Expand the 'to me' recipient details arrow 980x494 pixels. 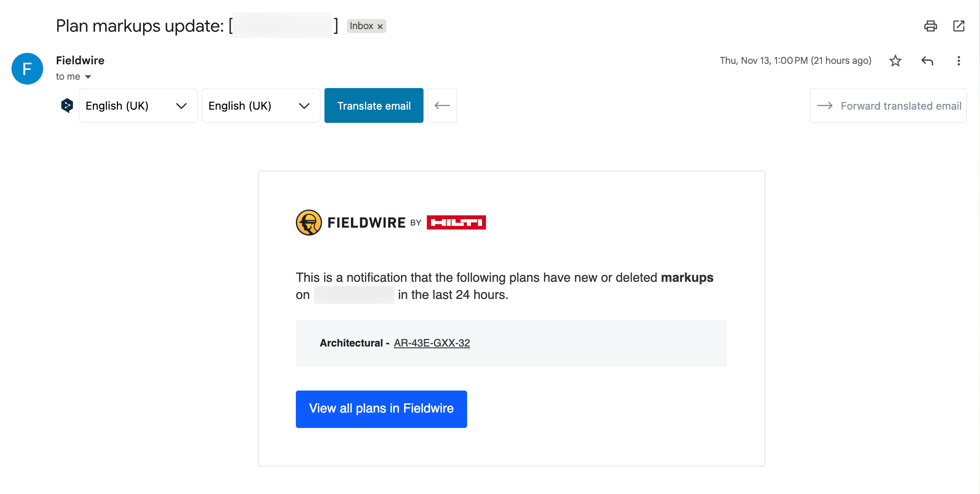[88, 77]
